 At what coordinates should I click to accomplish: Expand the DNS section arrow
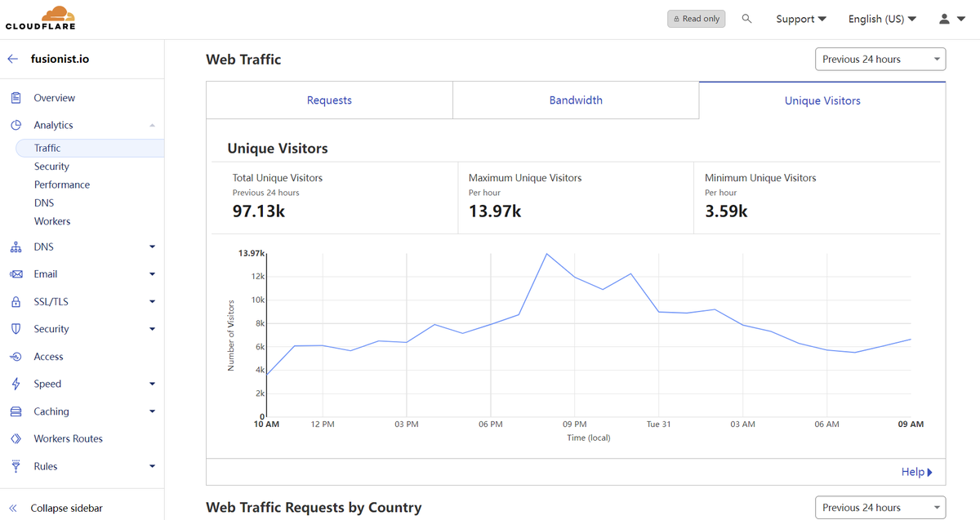click(x=152, y=247)
